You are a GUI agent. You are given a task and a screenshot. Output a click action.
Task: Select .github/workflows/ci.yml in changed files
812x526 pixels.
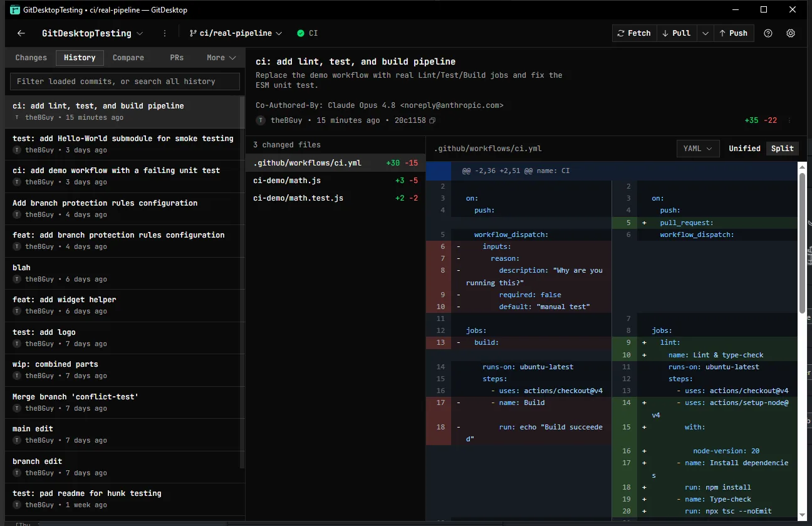[335, 163]
